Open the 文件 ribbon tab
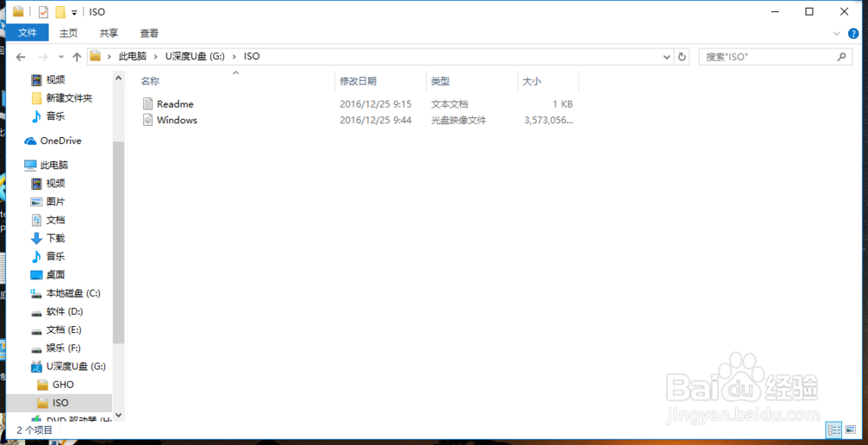The height and width of the screenshot is (445, 868). (x=27, y=33)
